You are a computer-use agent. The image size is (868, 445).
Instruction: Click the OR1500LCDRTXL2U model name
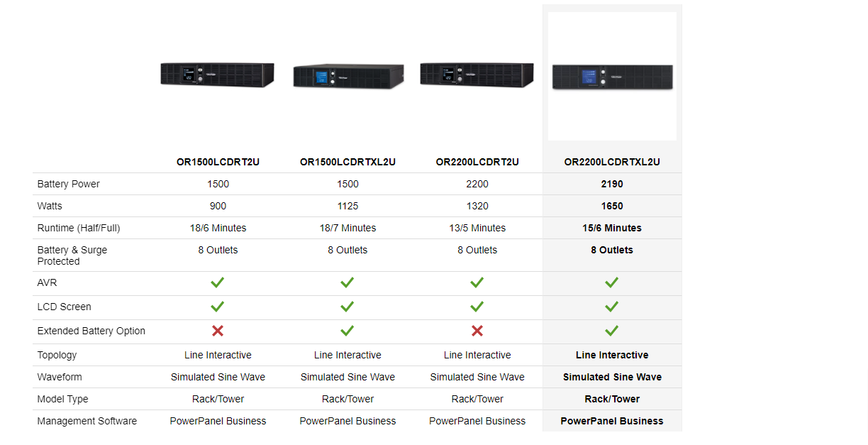347,162
